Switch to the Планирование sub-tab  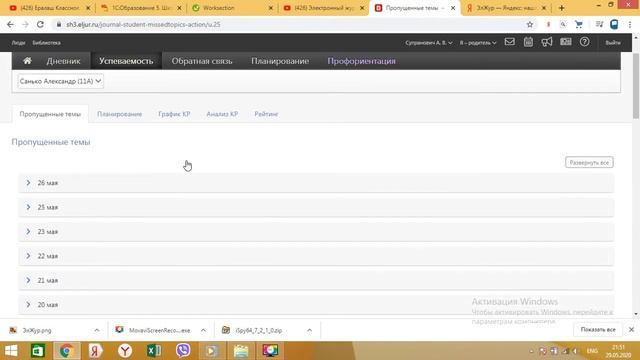(x=120, y=114)
